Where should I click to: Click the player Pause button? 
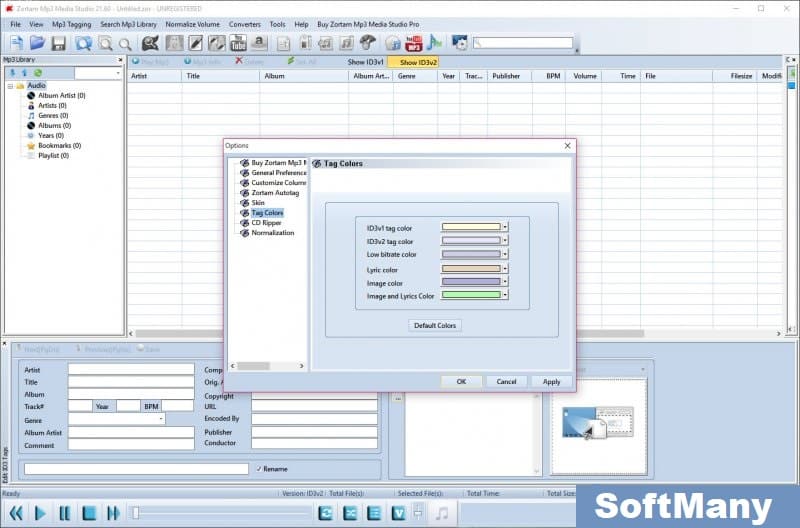coord(64,513)
